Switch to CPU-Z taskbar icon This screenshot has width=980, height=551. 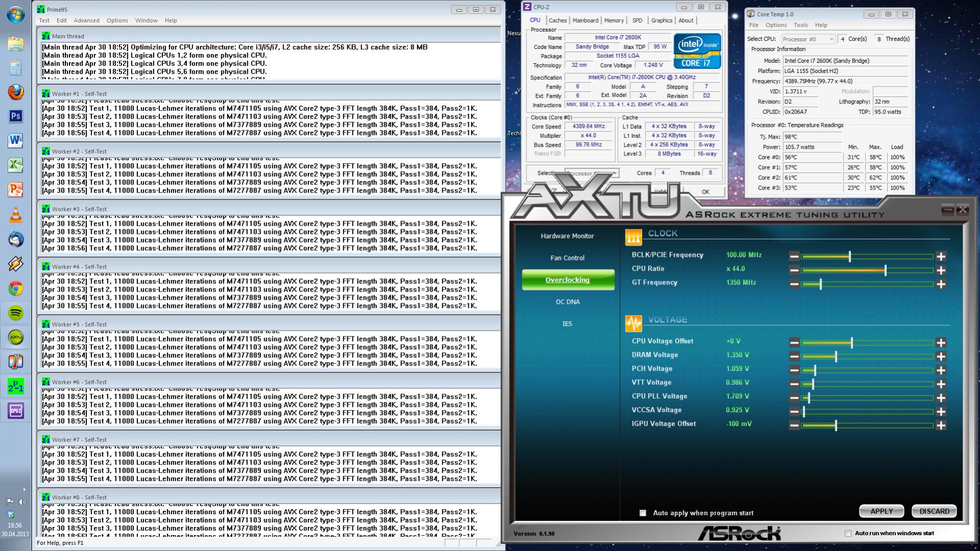[x=15, y=411]
